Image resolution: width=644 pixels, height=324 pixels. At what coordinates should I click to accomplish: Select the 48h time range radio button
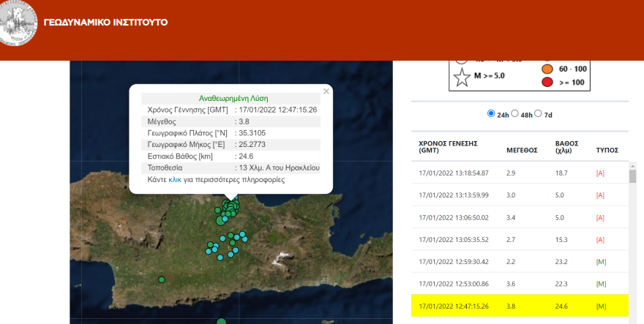[x=514, y=114]
